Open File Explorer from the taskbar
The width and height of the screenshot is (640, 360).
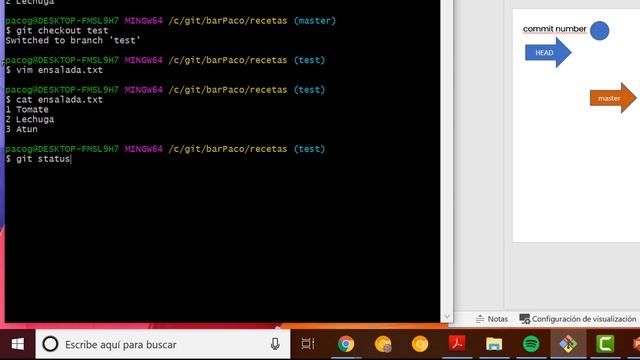point(494,344)
